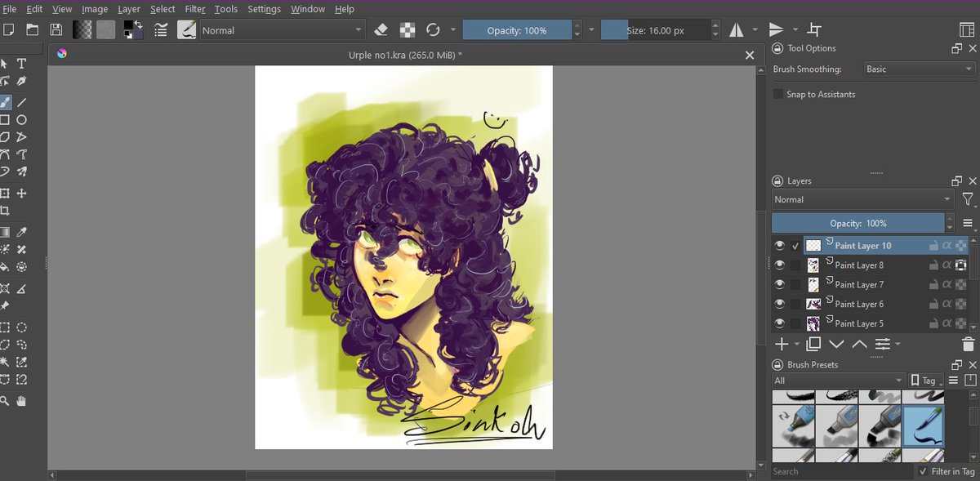Image resolution: width=980 pixels, height=481 pixels.
Task: Create a new document
Action: point(8,30)
